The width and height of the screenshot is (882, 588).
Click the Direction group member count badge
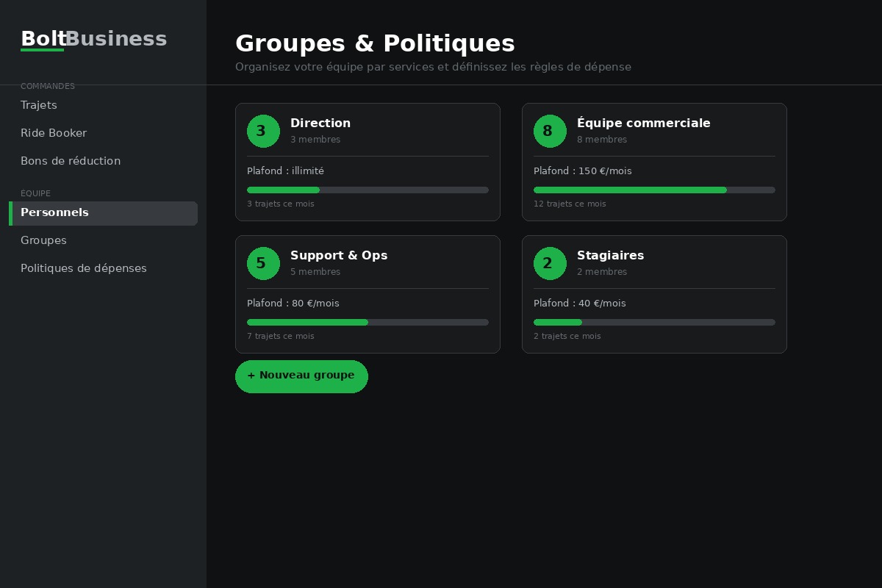[x=263, y=131]
